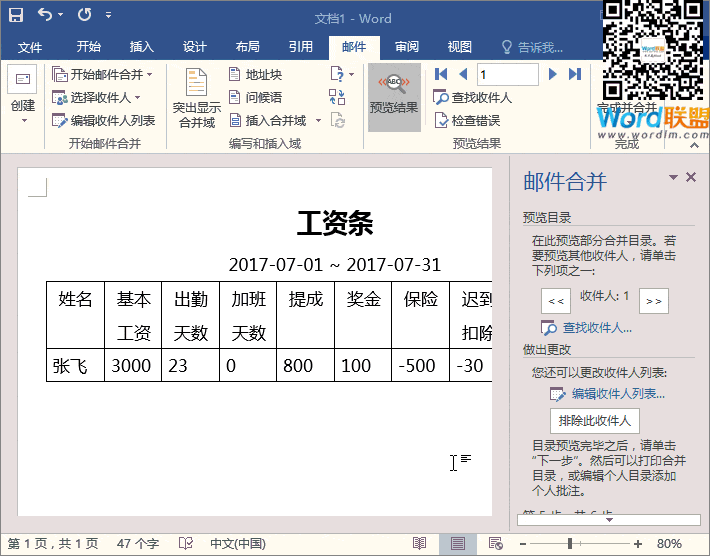
Task: Switch to the 布局 ribbon tab
Action: (248, 47)
